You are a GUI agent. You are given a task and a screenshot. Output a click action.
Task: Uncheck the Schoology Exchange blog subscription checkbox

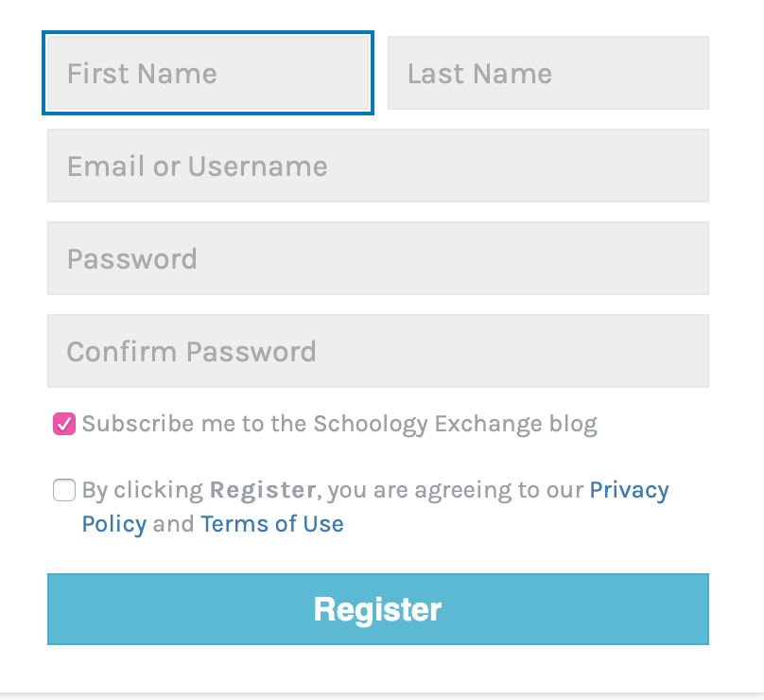pyautogui.click(x=64, y=424)
